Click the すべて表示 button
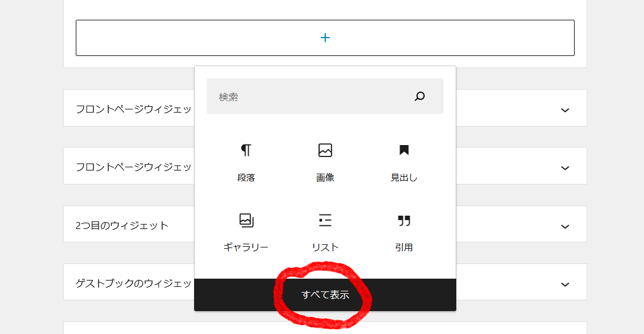The width and height of the screenshot is (644, 334). (325, 295)
